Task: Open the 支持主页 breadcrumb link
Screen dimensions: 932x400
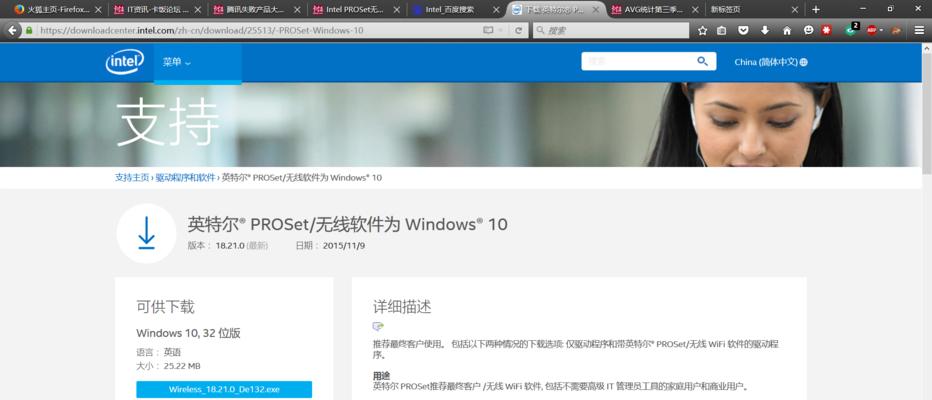Action: pyautogui.click(x=132, y=178)
